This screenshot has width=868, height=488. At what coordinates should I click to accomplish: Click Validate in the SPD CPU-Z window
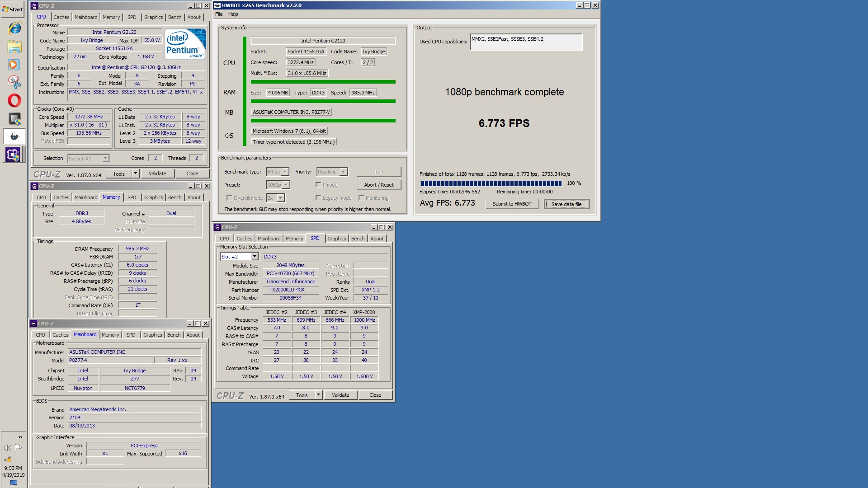(340, 395)
